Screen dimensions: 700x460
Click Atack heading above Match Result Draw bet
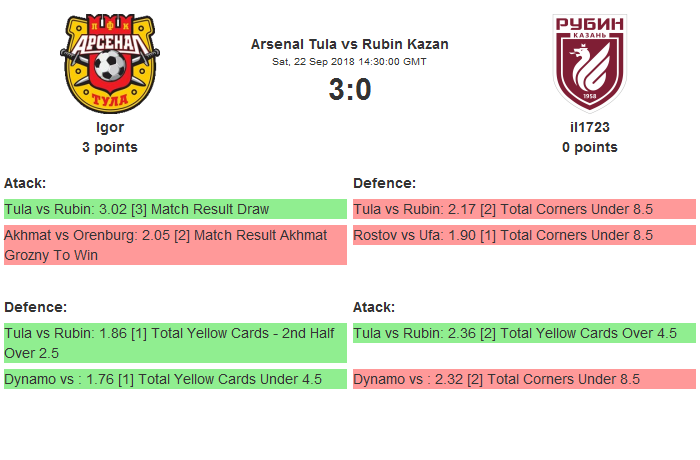25,183
